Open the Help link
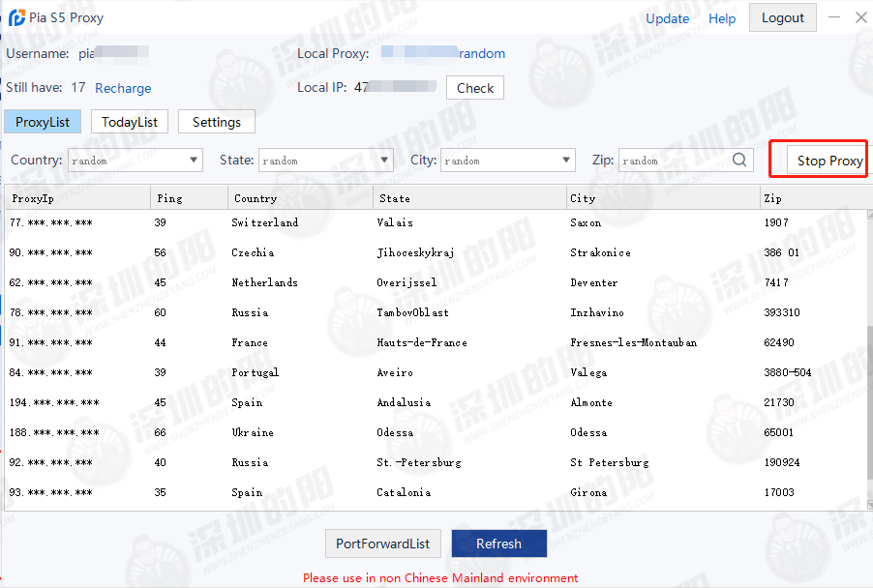Screen dimensions: 873x588 [x=722, y=18]
